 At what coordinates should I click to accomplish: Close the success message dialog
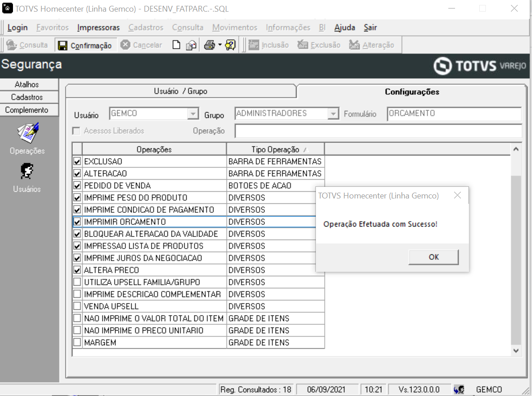[x=457, y=195]
